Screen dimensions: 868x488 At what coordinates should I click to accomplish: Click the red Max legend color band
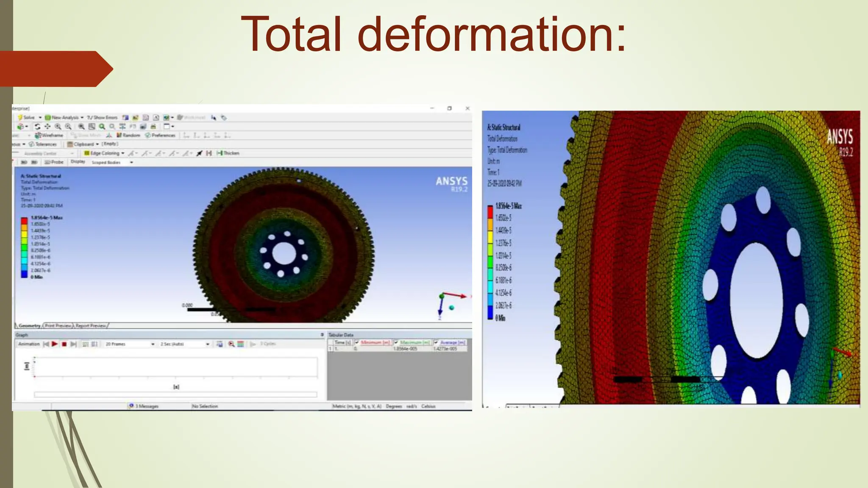(x=24, y=221)
